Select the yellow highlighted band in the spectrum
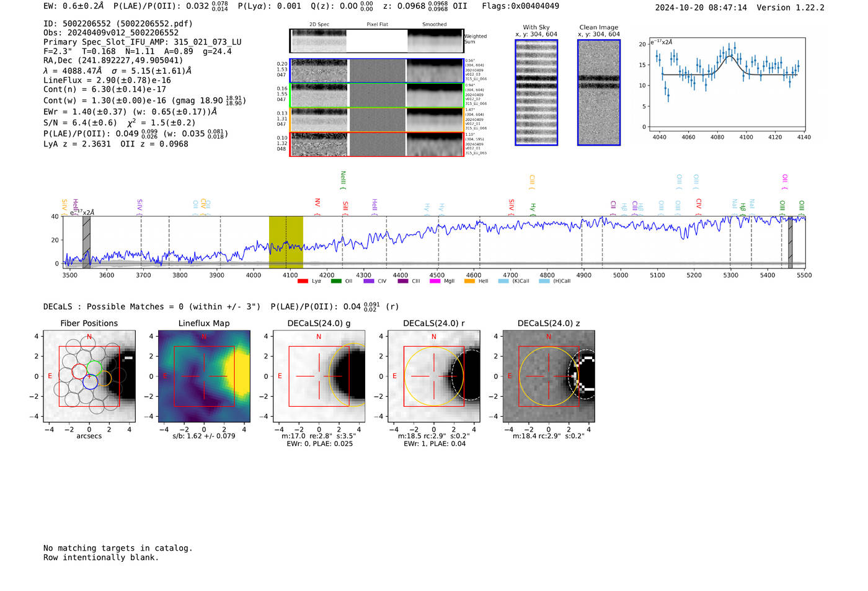The height and width of the screenshot is (591, 868). pos(286,242)
